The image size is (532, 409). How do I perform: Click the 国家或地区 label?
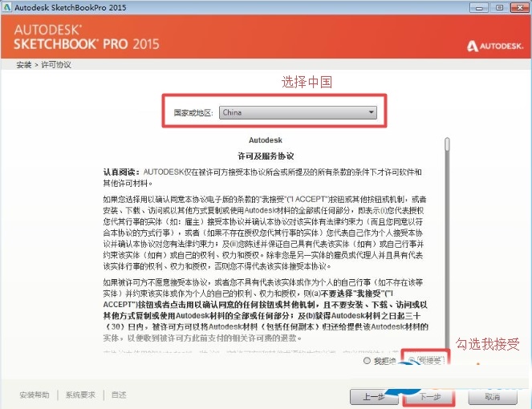pos(193,112)
